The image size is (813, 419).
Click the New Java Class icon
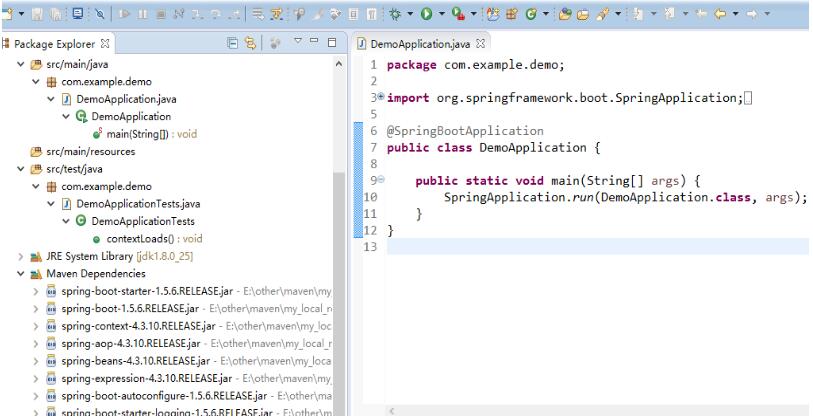531,14
